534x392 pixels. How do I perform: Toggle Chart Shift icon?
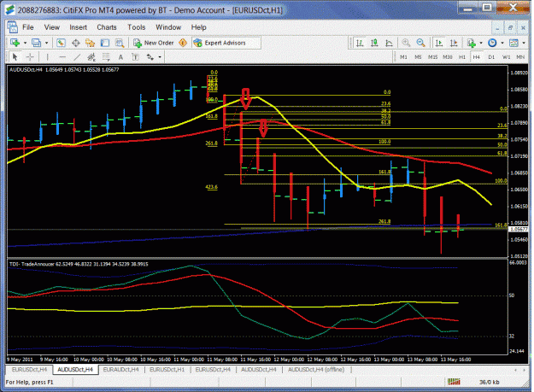pos(454,43)
